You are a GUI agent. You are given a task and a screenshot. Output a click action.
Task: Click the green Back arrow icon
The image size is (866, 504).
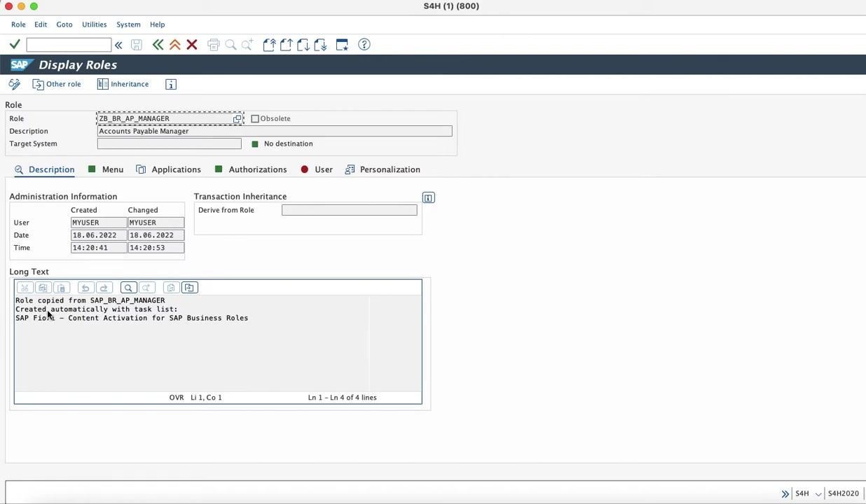click(158, 45)
